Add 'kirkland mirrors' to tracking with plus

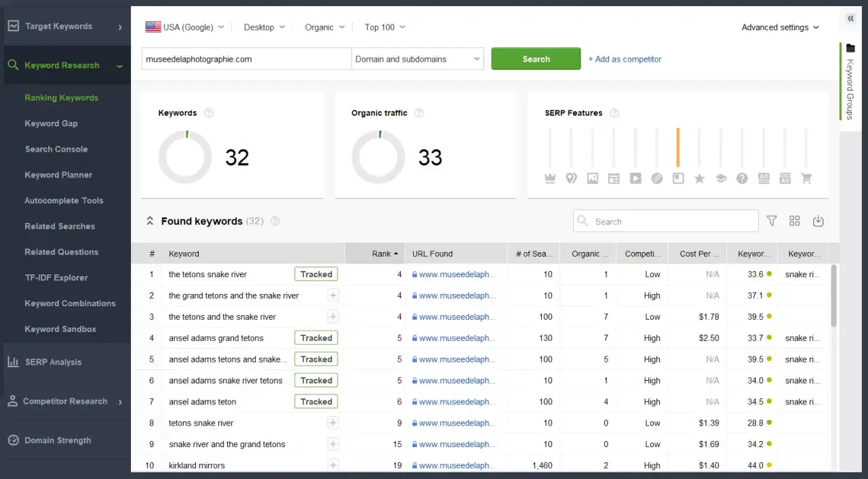click(x=333, y=465)
